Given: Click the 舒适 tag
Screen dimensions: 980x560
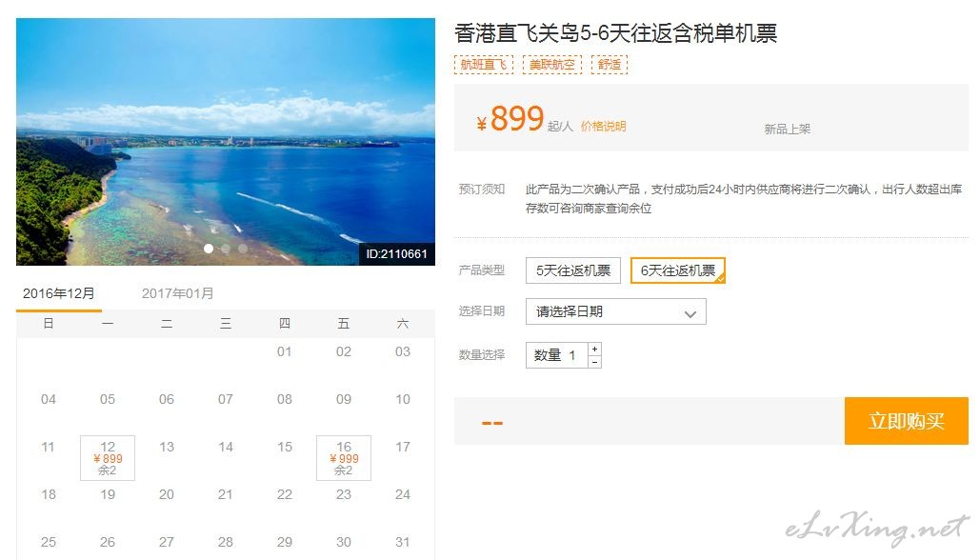Looking at the screenshot, I should coord(610,65).
